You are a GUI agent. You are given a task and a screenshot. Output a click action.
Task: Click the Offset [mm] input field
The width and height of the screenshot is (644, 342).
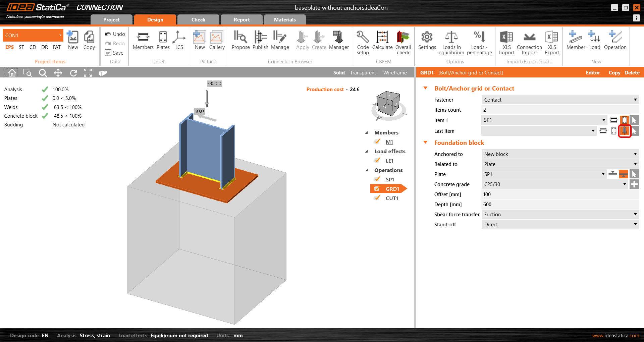tap(560, 194)
